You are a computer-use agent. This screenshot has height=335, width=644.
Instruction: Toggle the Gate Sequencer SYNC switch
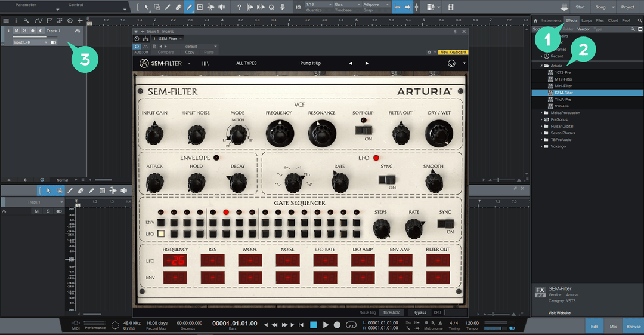445,223
